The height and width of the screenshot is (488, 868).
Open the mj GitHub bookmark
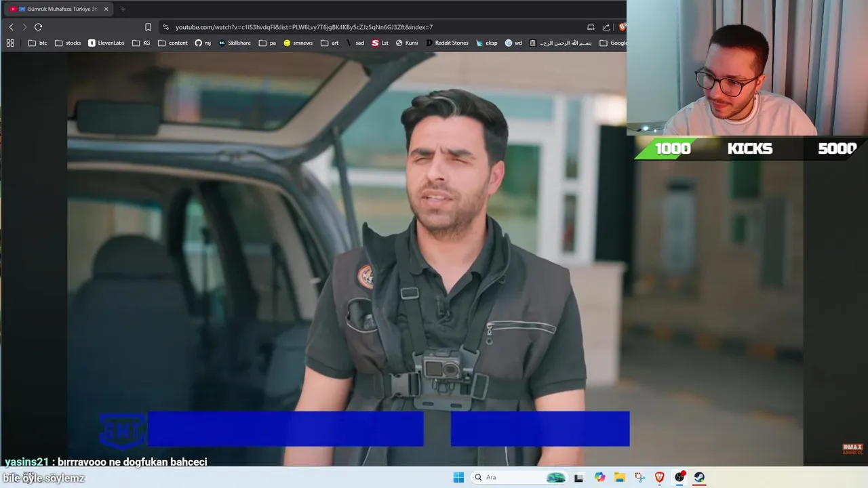203,43
